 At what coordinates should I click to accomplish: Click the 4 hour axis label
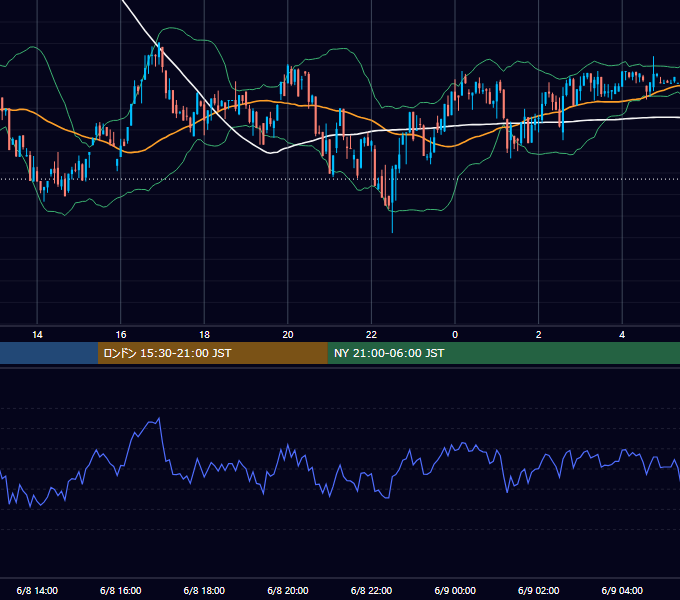622,335
